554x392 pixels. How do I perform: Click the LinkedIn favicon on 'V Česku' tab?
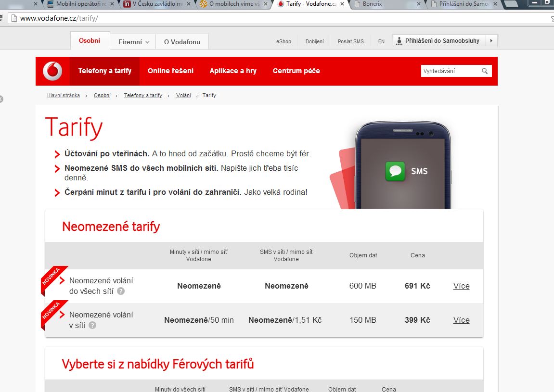[127, 4]
